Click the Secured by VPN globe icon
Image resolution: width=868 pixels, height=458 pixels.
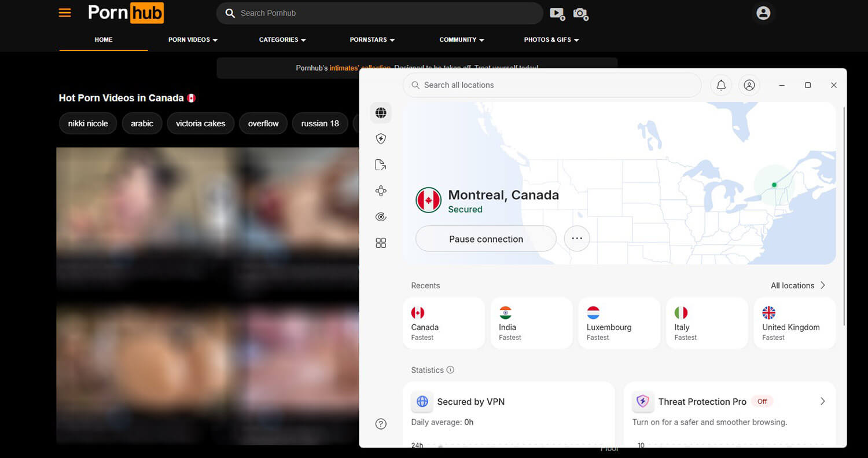[x=422, y=401]
